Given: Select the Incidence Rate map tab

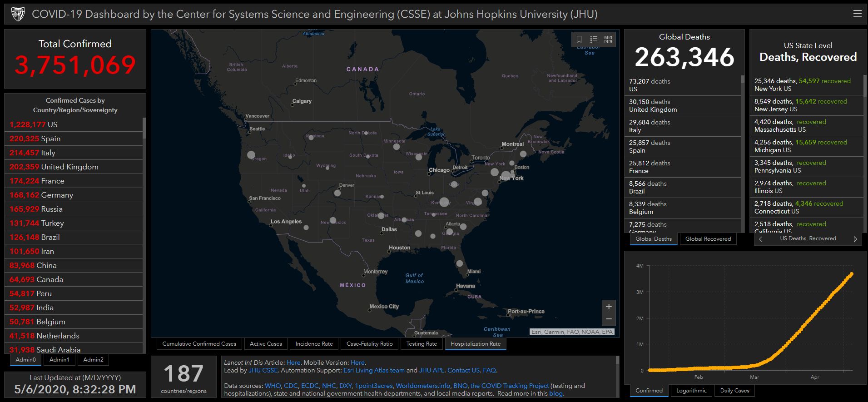Looking at the screenshot, I should tap(314, 344).
